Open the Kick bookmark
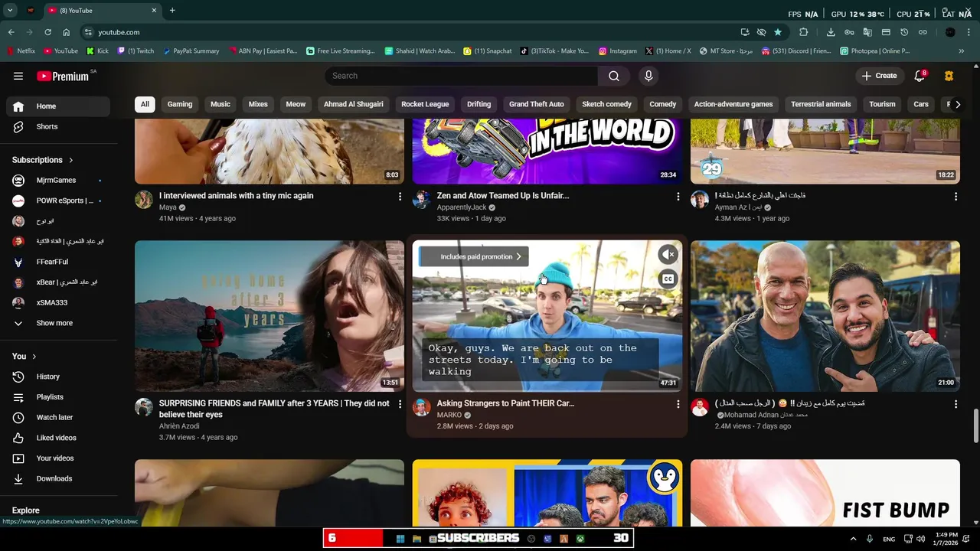The height and width of the screenshot is (551, 980). point(97,51)
